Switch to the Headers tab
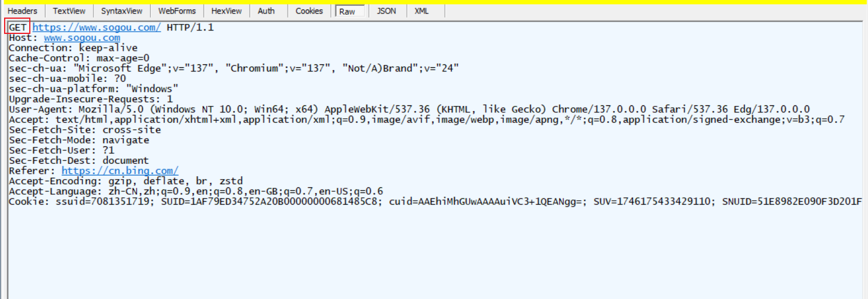Image resolution: width=868 pixels, height=299 pixels. click(22, 11)
